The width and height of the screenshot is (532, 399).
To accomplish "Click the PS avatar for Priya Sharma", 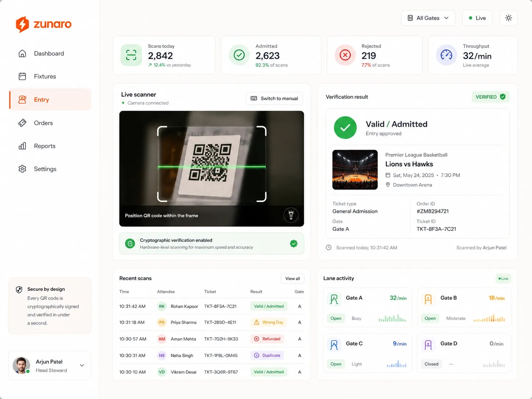I will [x=162, y=322].
